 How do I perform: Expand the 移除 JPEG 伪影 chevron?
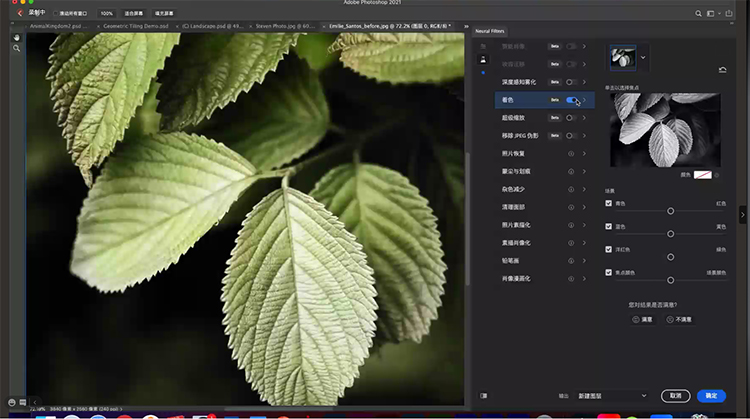tap(584, 136)
